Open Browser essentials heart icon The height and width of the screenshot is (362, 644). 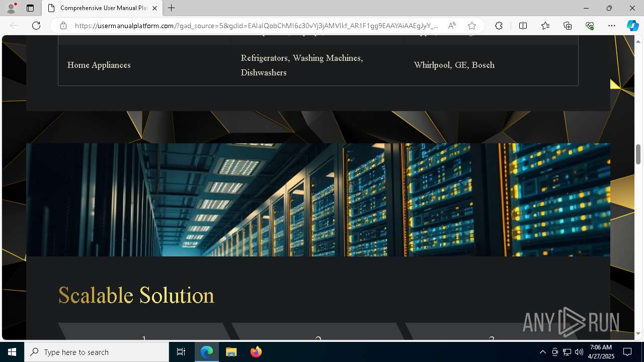590,26
